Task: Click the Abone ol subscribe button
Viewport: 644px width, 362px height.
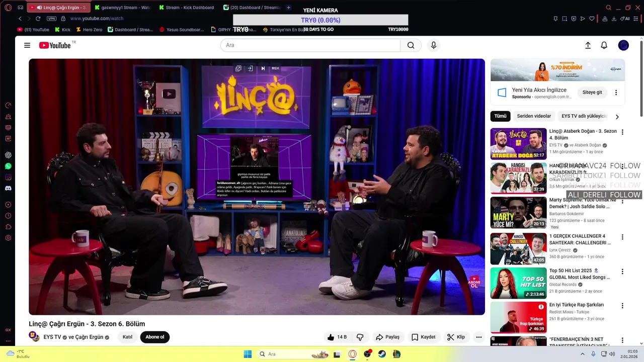Action: coord(155,337)
